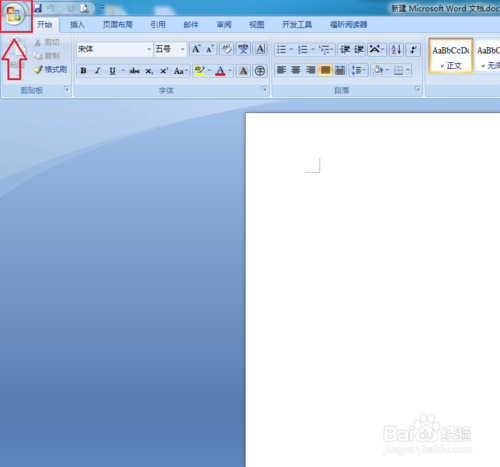The width and height of the screenshot is (500, 467).
Task: Apply distributed alignment
Action: tap(340, 70)
